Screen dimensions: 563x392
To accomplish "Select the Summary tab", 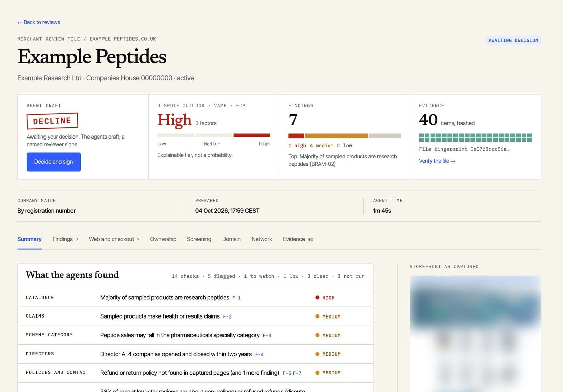I will [x=29, y=239].
